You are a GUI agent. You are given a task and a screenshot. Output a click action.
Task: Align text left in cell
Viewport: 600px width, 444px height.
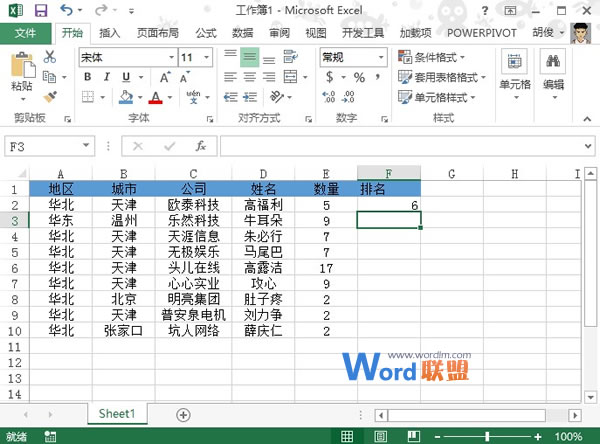pos(230,77)
